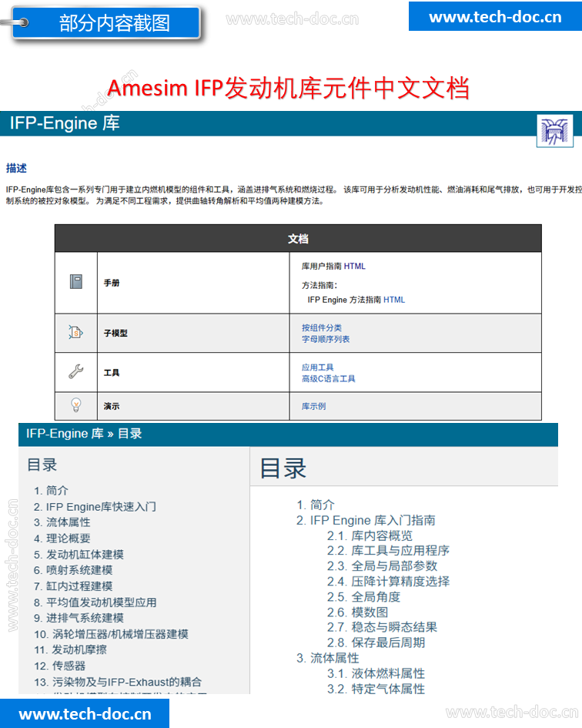Click the 文档 table header
582x728 pixels.
[x=298, y=239]
